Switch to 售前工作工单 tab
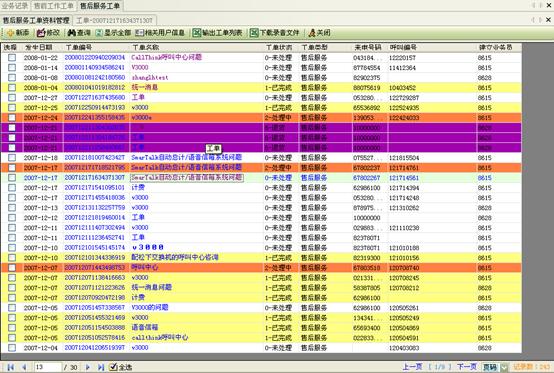Image resolution: width=554 pixels, height=373 pixels. [54, 6]
